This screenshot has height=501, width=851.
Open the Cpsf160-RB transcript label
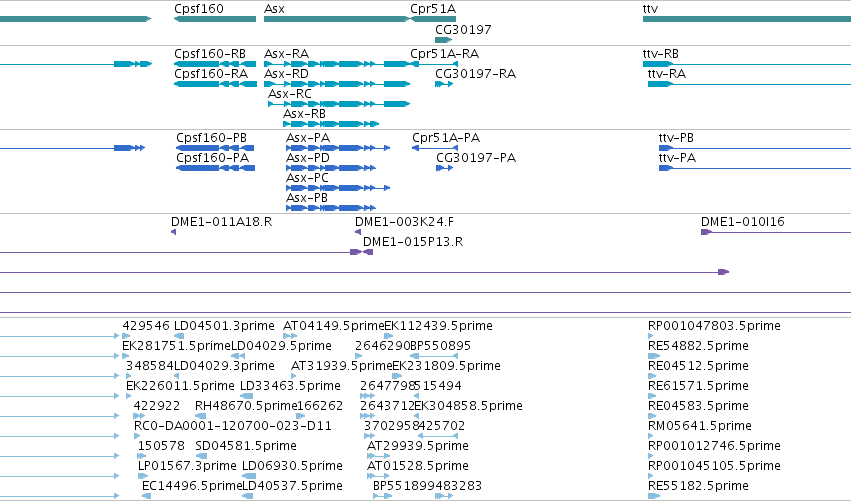pos(210,54)
